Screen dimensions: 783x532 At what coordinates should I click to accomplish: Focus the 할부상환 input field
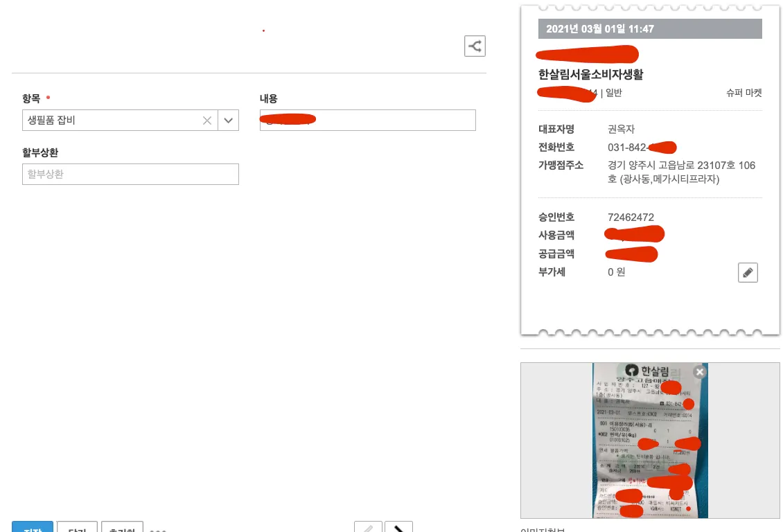(x=130, y=174)
